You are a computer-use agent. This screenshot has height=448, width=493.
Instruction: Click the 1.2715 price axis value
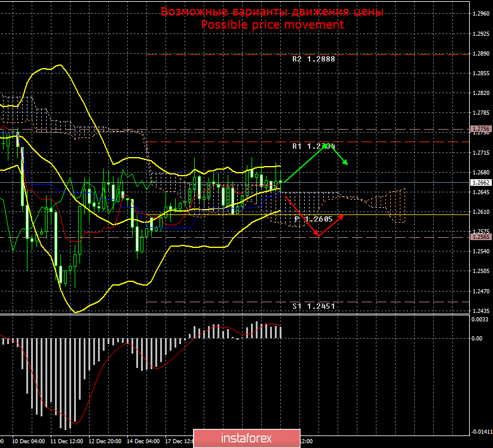coord(481,152)
